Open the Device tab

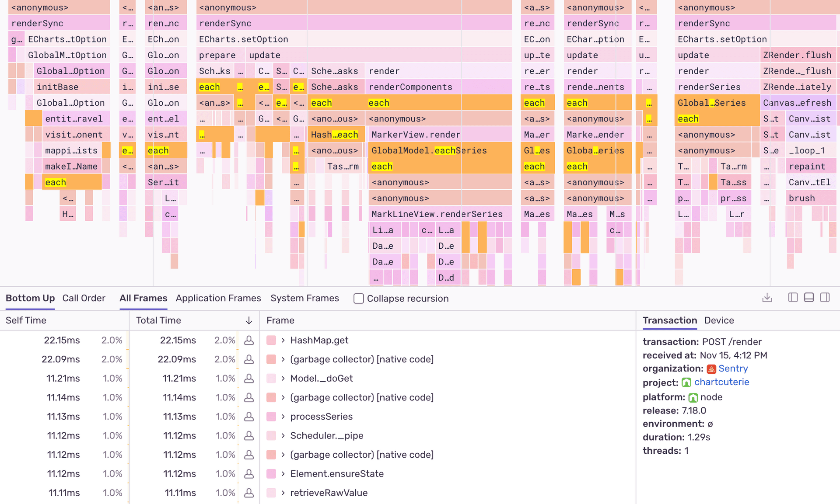719,320
